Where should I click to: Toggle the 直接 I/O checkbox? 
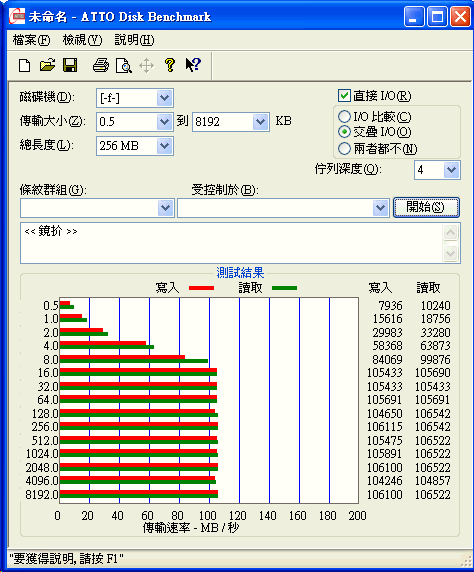[344, 96]
